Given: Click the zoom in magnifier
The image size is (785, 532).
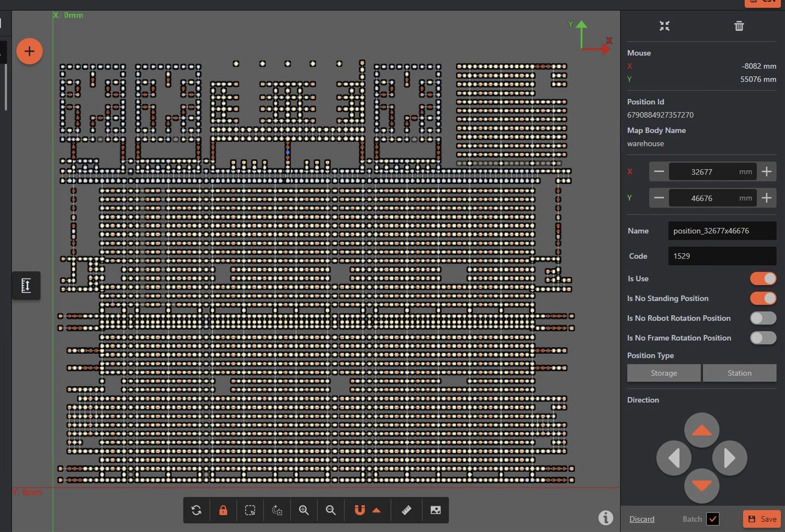Looking at the screenshot, I should (x=304, y=510).
